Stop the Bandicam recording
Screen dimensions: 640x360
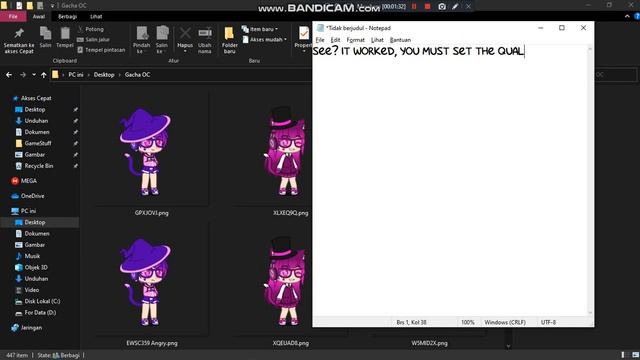(427, 7)
